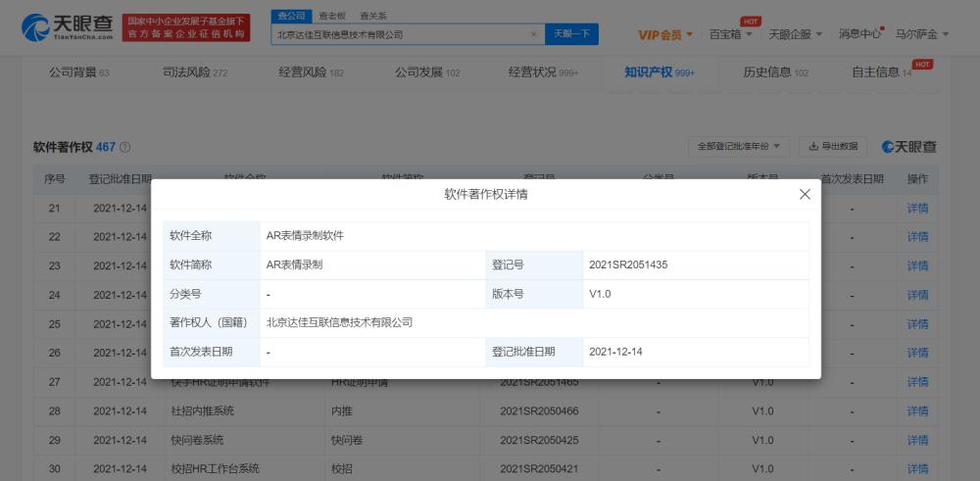
Task: Click the copyright owner 北京达佳互联信息技术有限公司 in dialog
Action: click(x=339, y=323)
